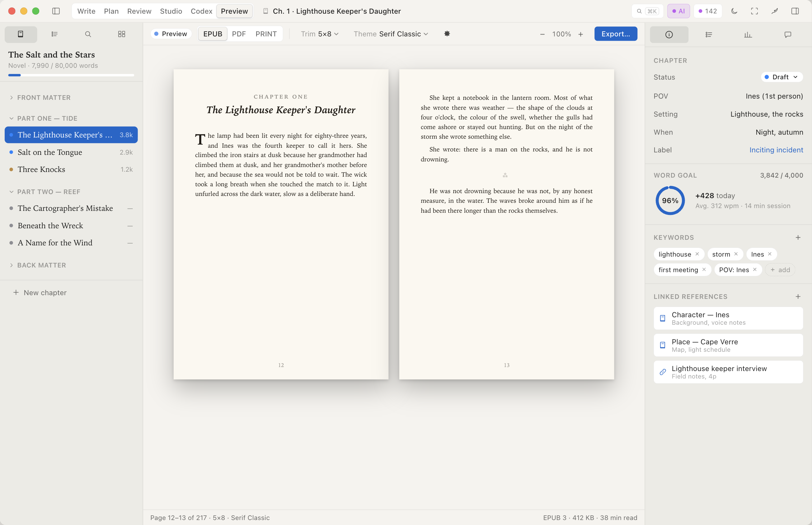Open the manuscript binder view icon
Screen dimensions: 812x525
tap(21, 34)
